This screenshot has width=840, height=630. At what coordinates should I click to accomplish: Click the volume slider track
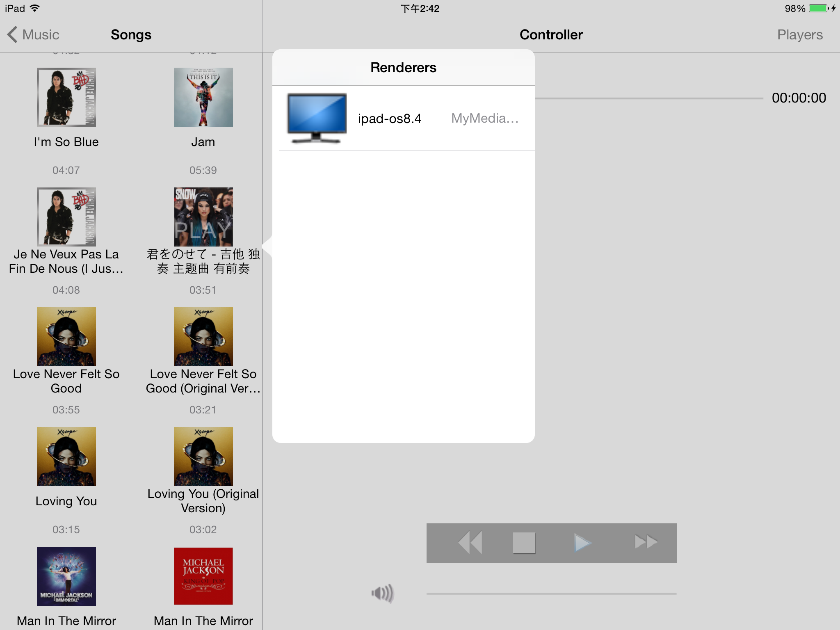click(x=551, y=593)
